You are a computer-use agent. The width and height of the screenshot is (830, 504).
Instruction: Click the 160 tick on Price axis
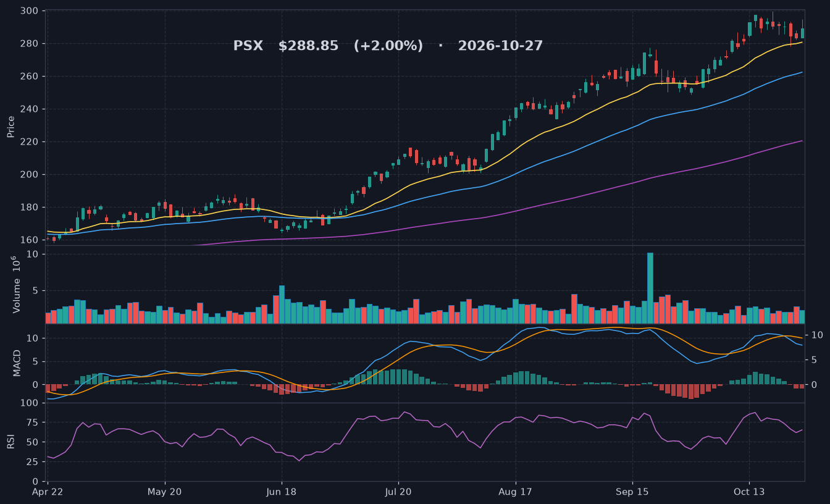click(x=29, y=240)
